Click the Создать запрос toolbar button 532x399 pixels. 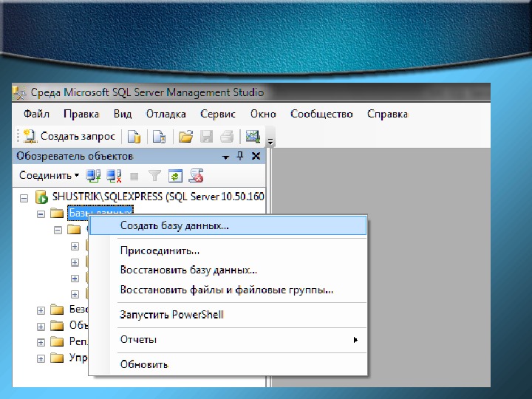[69, 137]
